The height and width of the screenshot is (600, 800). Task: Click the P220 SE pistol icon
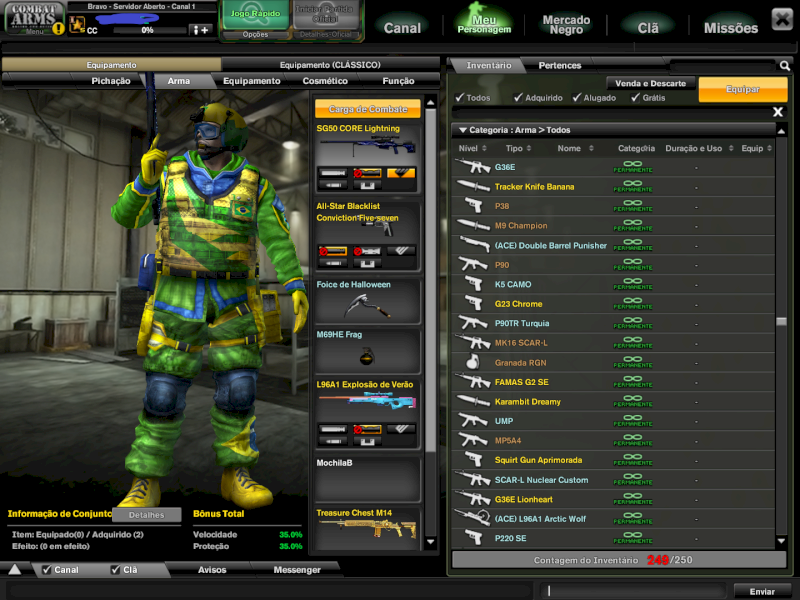474,537
